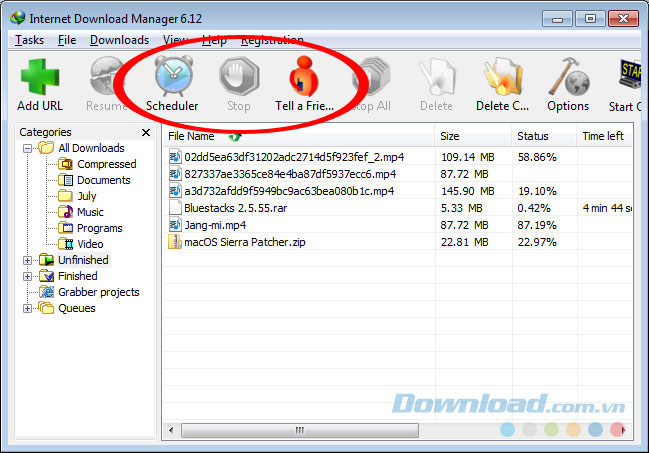Select the Documents category folder

click(x=103, y=180)
